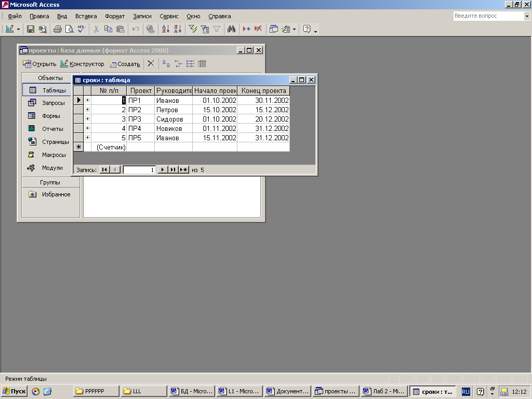Screen dimensions: 532x399
Task: Click Filter by Selection icon
Action: coord(193,29)
